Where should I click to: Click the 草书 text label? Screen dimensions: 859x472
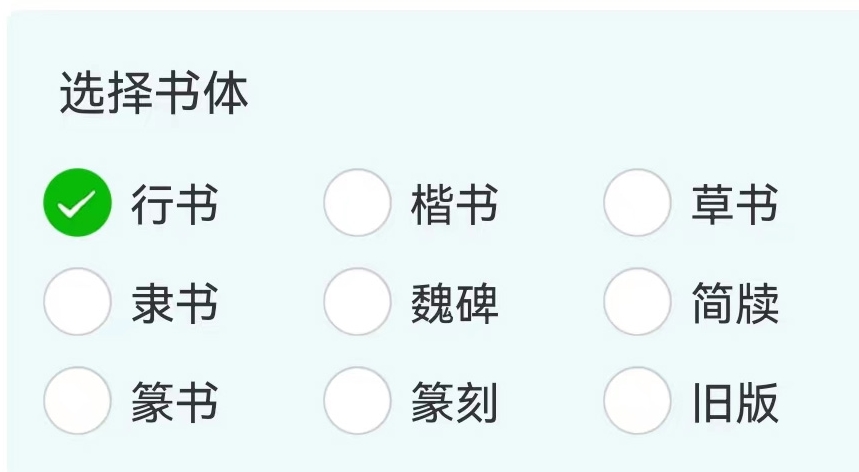[734, 205]
